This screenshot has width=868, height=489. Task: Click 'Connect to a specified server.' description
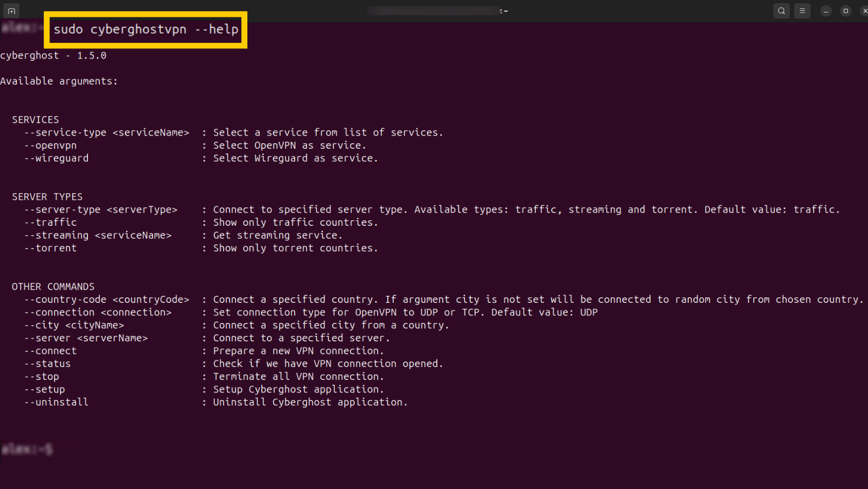[302, 338]
